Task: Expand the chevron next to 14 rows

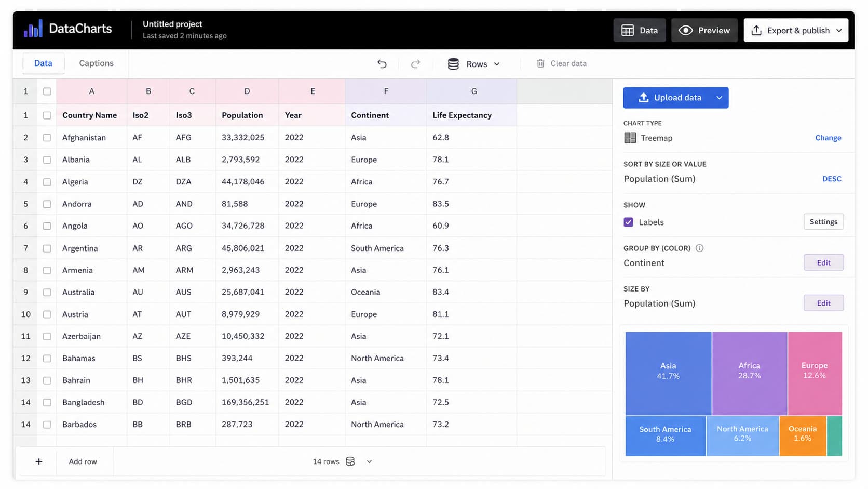Action: pos(369,461)
